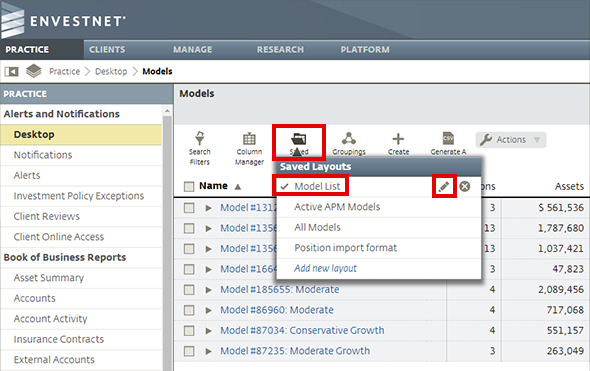This screenshot has width=590, height=371.
Task: Open the Search Filters tool
Action: [x=199, y=149]
